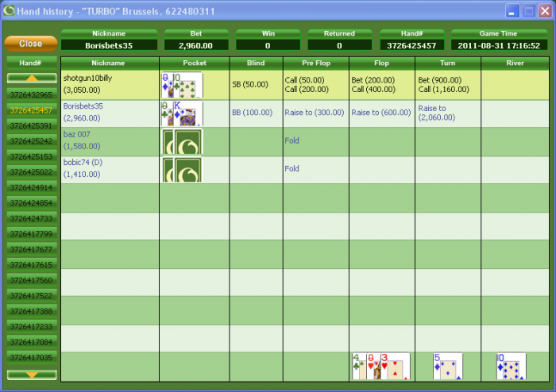Click Raise to (600.00) flop action

click(x=381, y=113)
